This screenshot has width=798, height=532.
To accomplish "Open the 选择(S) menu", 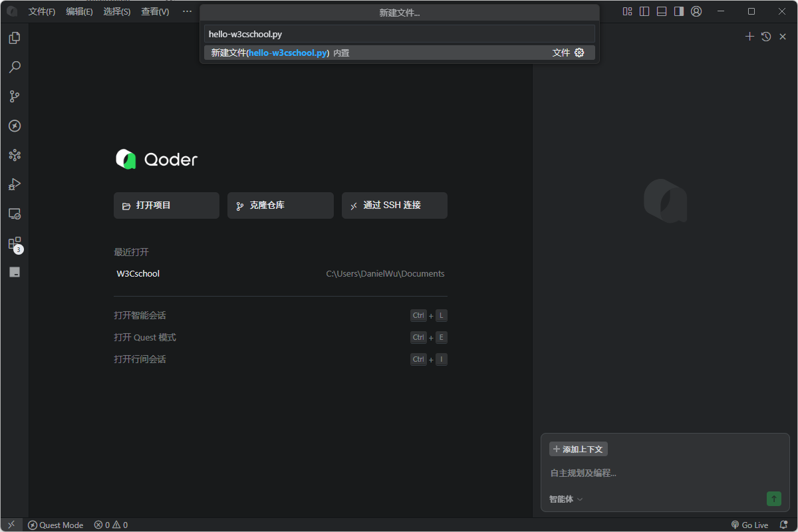I will click(x=117, y=11).
